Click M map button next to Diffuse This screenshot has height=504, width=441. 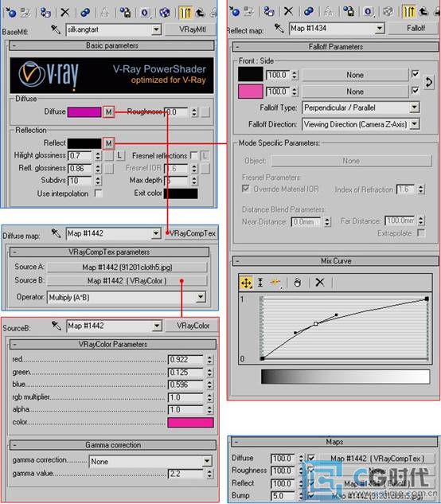108,112
